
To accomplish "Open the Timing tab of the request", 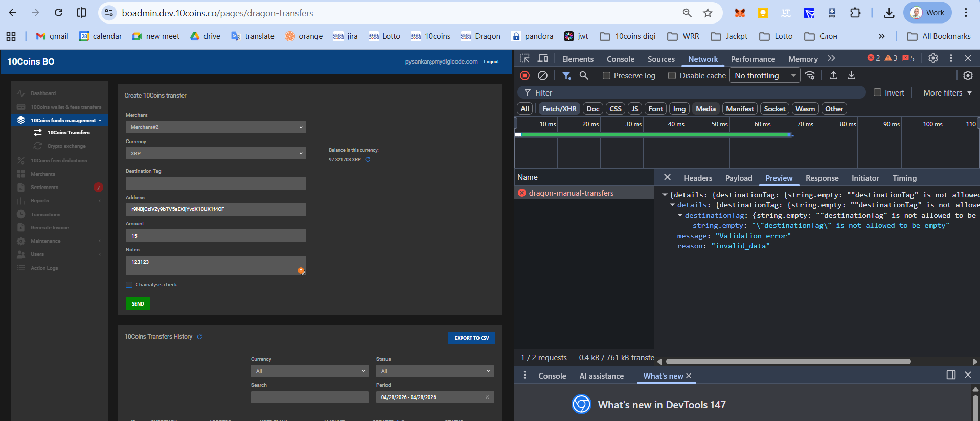I will click(x=904, y=178).
